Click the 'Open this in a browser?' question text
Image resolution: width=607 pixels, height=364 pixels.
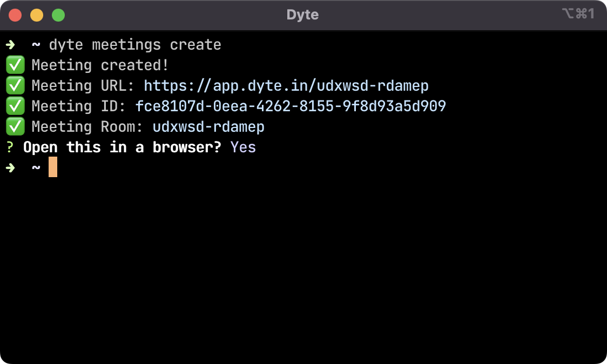tap(122, 147)
